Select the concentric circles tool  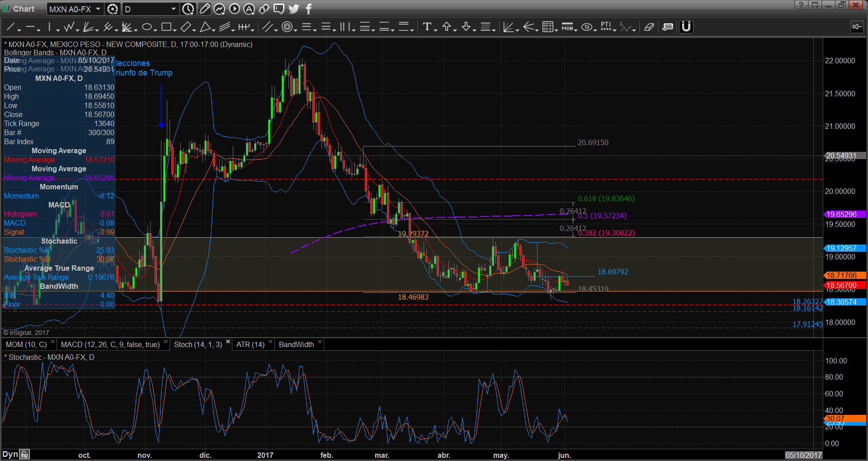point(287,27)
